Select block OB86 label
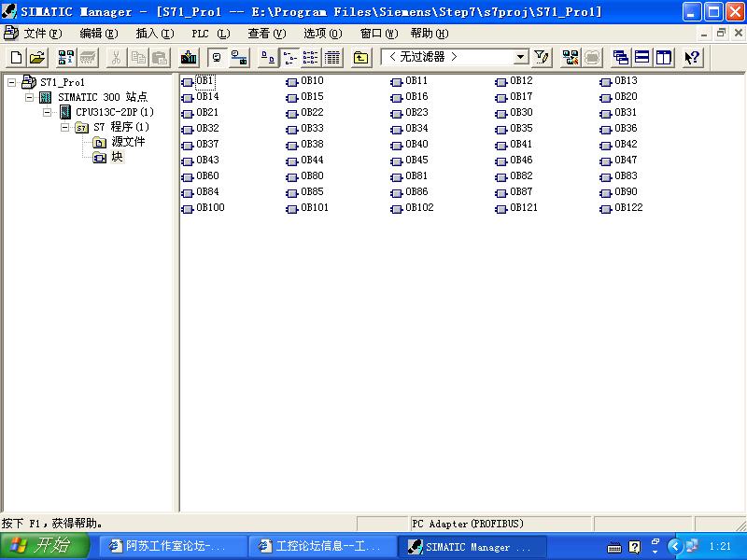 coord(416,191)
